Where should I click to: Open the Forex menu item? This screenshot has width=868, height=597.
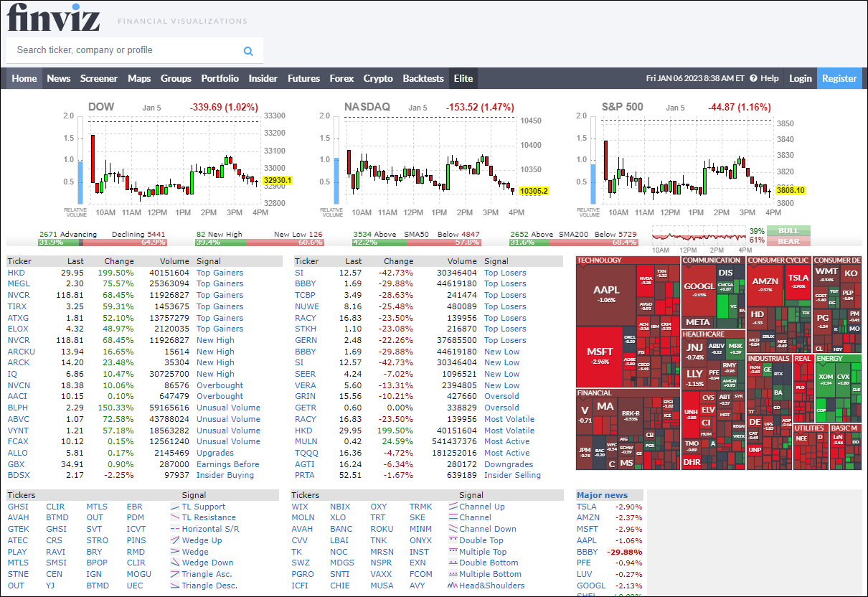341,78
